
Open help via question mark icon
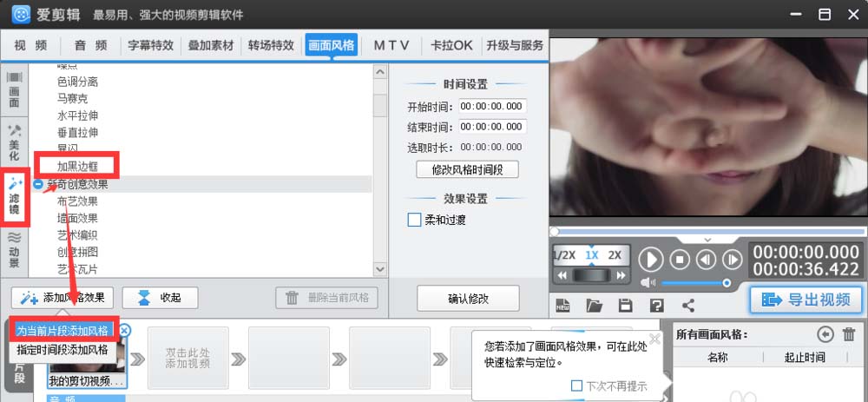[x=656, y=305]
